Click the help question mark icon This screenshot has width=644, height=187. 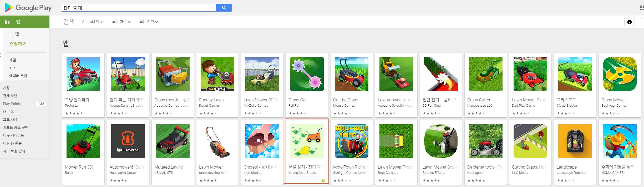pyautogui.click(x=629, y=22)
